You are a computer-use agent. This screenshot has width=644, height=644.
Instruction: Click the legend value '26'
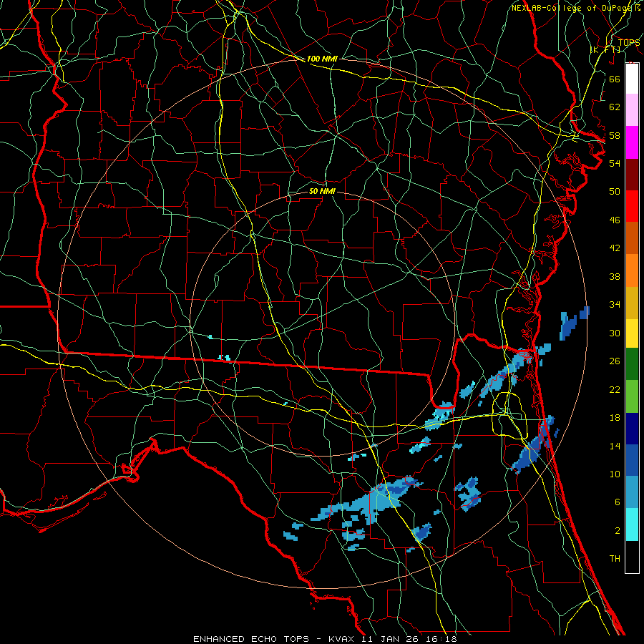tap(615, 361)
